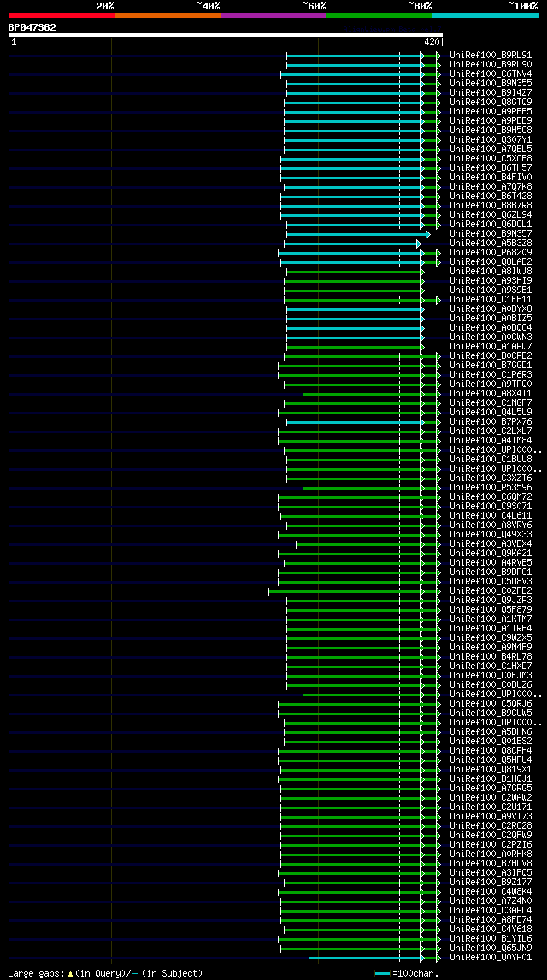Image resolution: width=547 pixels, height=980 pixels.
Task: Open hit UniRef100_C6TNV4
Action: (491, 73)
